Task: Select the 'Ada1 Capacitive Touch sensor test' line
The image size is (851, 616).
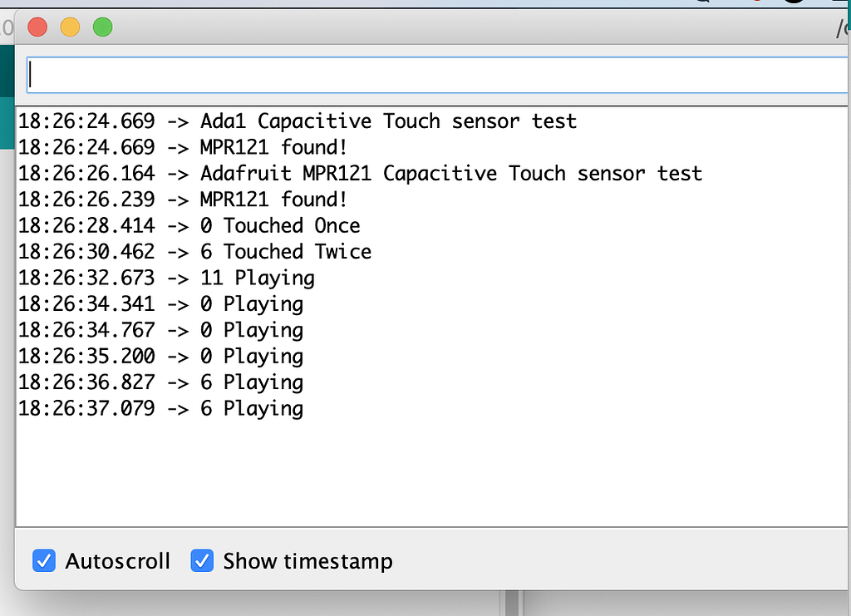Action: coord(297,121)
